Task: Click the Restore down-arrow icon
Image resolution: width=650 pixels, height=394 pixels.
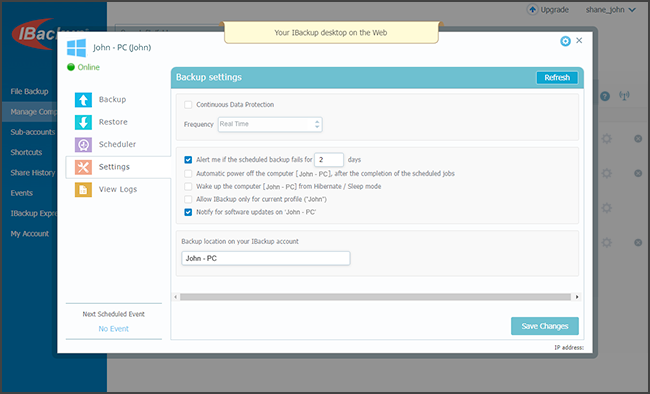Action: click(x=83, y=122)
